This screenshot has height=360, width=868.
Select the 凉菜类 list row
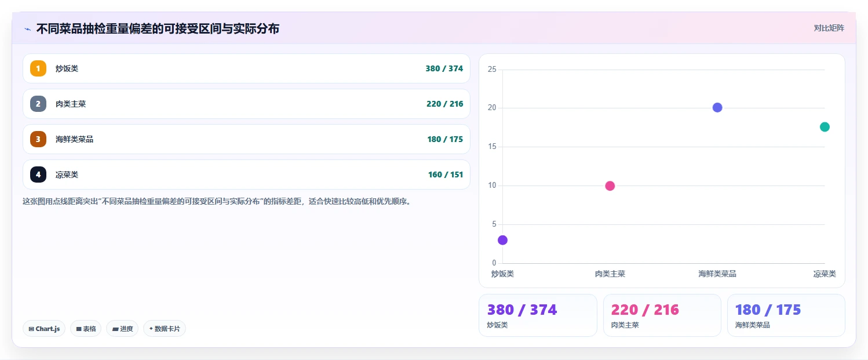tap(246, 174)
